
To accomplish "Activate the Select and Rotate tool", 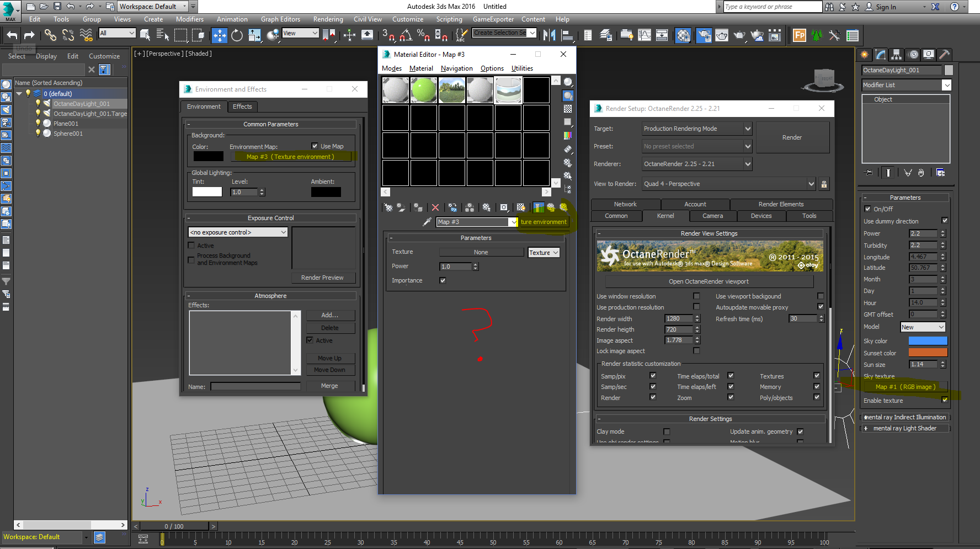I will click(x=237, y=35).
